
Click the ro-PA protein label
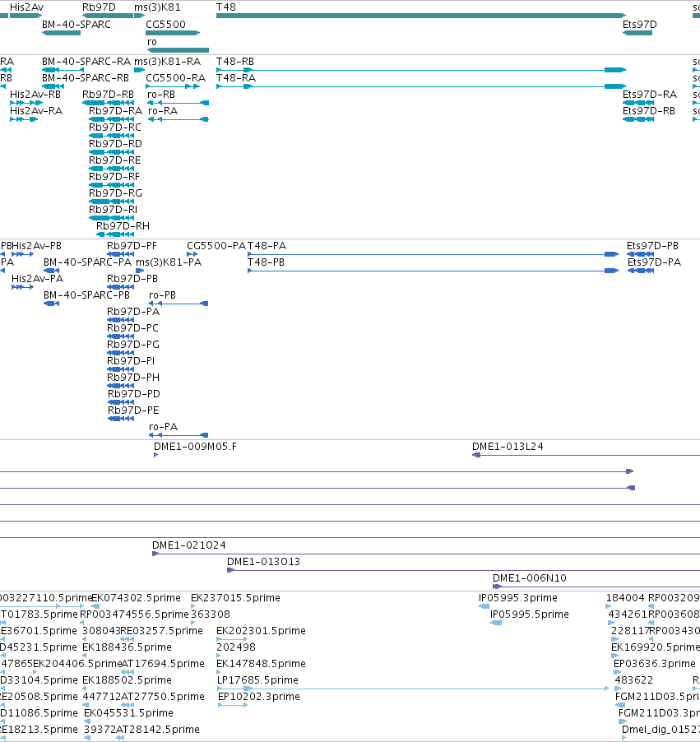click(x=164, y=427)
